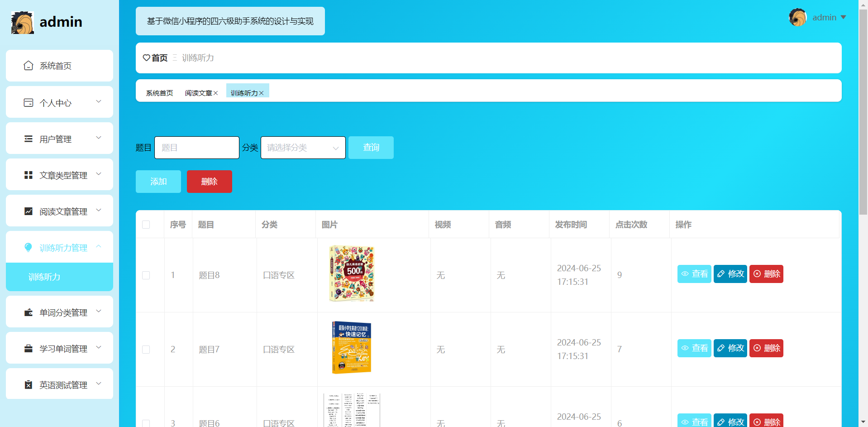
Task: Expand the 个人中心 menu chevron
Action: [x=99, y=101]
